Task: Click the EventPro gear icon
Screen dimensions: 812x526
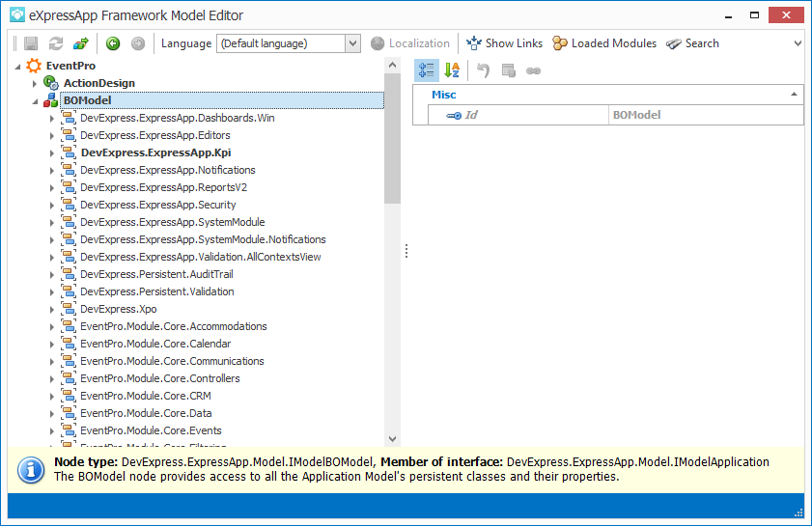Action: coord(34,66)
